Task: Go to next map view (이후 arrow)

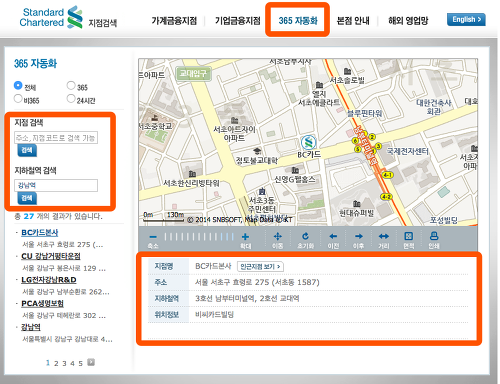Action: (x=359, y=236)
